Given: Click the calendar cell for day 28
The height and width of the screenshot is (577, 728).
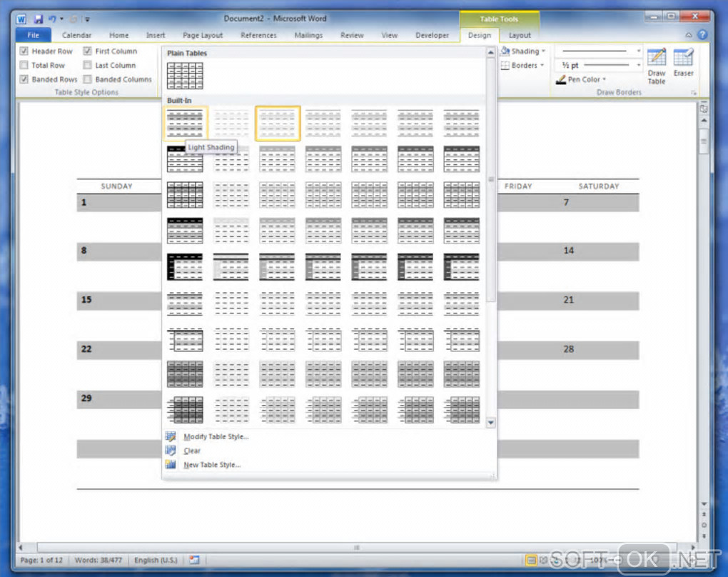Looking at the screenshot, I should 599,349.
